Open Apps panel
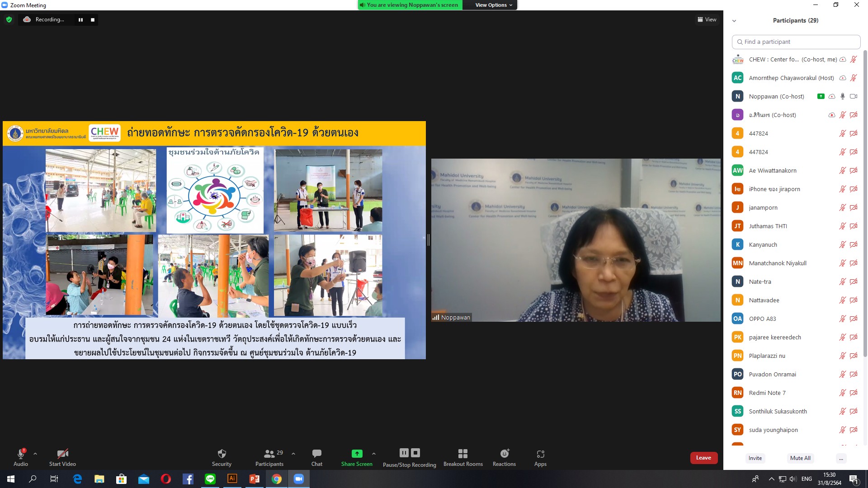The width and height of the screenshot is (868, 488). pos(540,457)
